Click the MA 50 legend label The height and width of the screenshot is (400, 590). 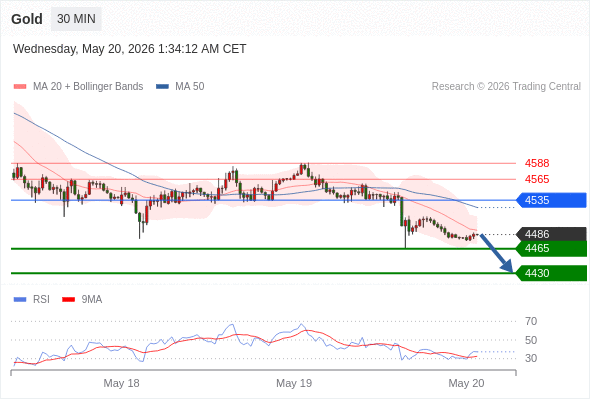tap(190, 87)
